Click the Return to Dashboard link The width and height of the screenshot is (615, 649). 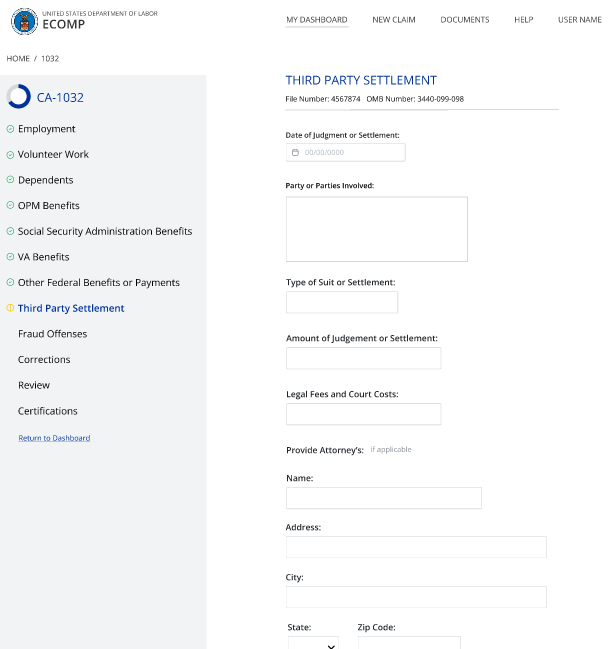point(54,438)
